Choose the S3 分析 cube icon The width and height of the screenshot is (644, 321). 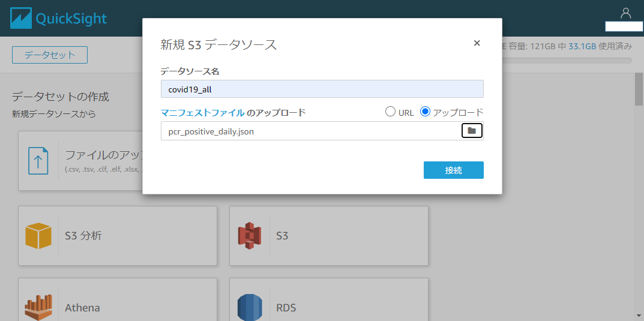(x=38, y=236)
